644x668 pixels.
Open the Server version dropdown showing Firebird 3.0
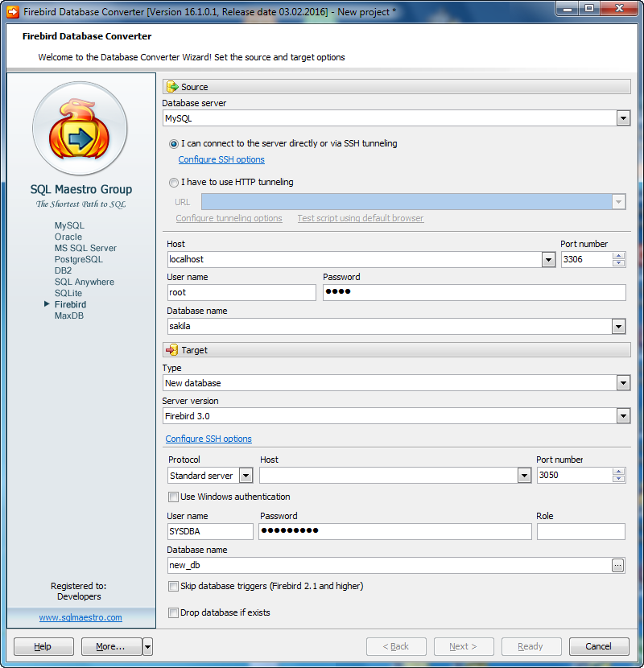click(x=623, y=415)
